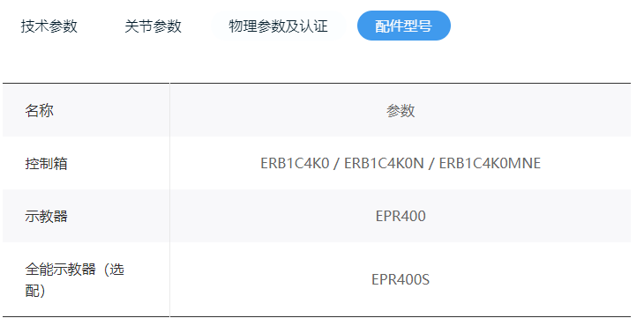Click the 参数 column header
This screenshot has width=644, height=333.
click(401, 110)
